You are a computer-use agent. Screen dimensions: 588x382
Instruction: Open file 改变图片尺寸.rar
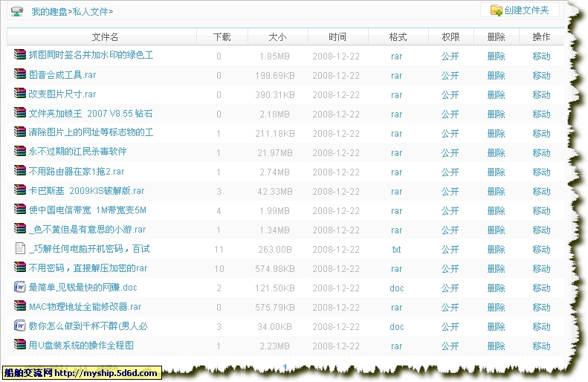62,94
